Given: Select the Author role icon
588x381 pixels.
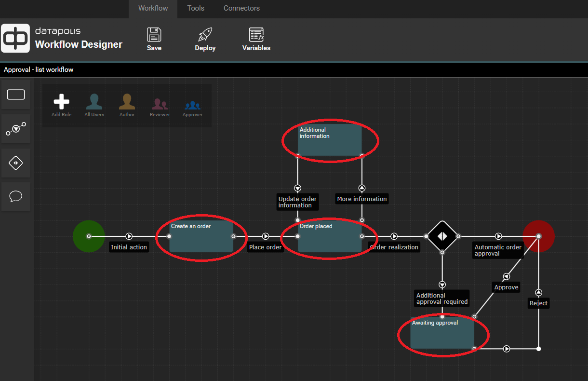Looking at the screenshot, I should click(127, 102).
